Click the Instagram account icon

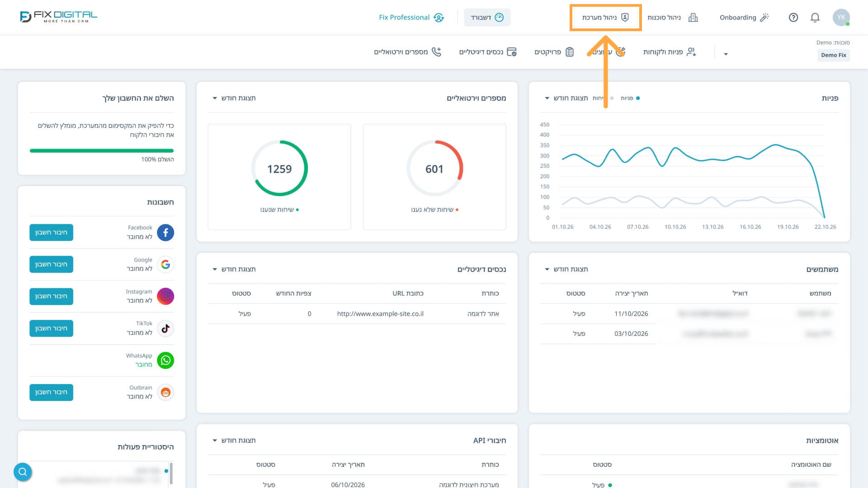pos(165,296)
